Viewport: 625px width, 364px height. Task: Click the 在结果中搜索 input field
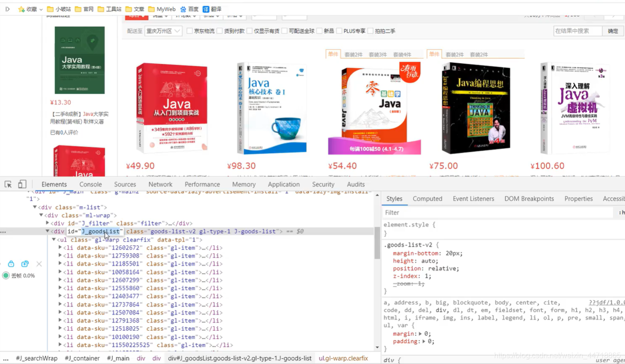click(x=577, y=31)
